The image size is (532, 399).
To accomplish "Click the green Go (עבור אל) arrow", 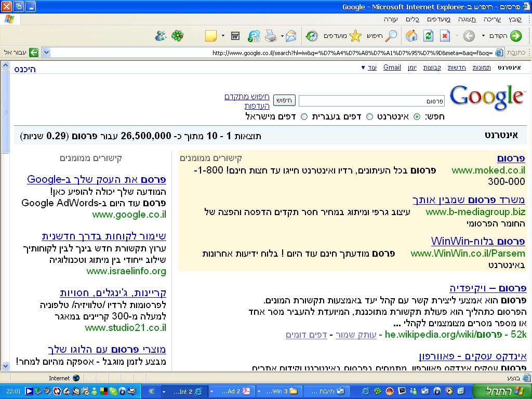I will [34, 52].
